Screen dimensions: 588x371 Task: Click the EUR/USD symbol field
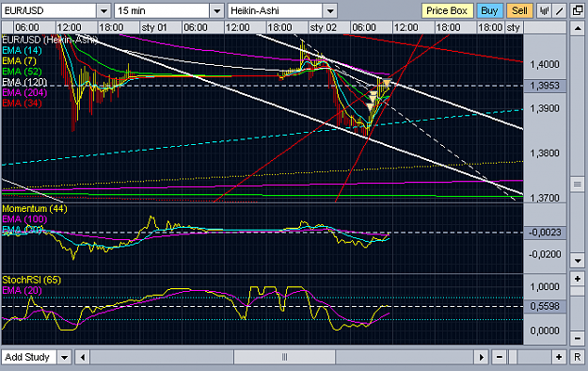pyautogui.click(x=49, y=11)
